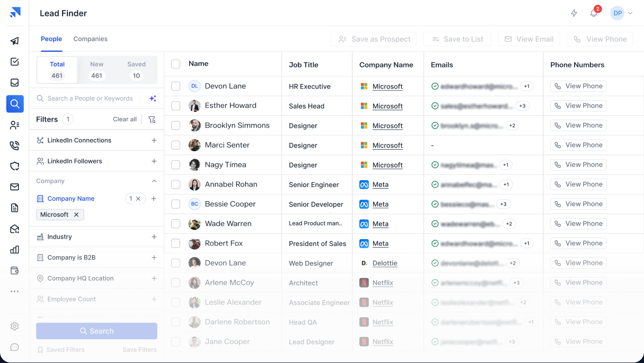644x363 pixels.
Task: Open the shield sidebar icon
Action: 15,166
